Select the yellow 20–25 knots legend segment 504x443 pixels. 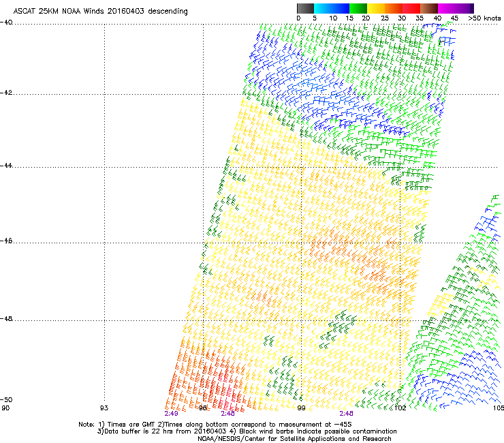376,8
